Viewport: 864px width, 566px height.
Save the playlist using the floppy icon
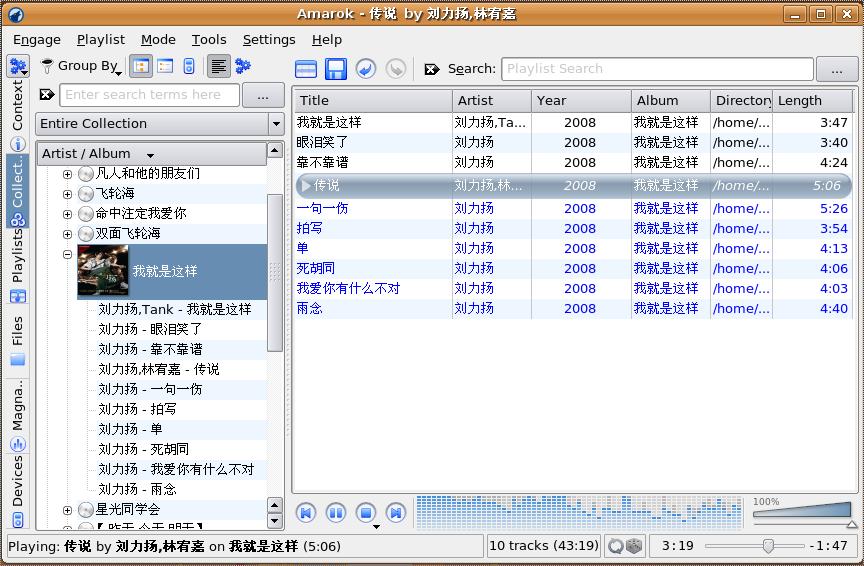tap(336, 69)
